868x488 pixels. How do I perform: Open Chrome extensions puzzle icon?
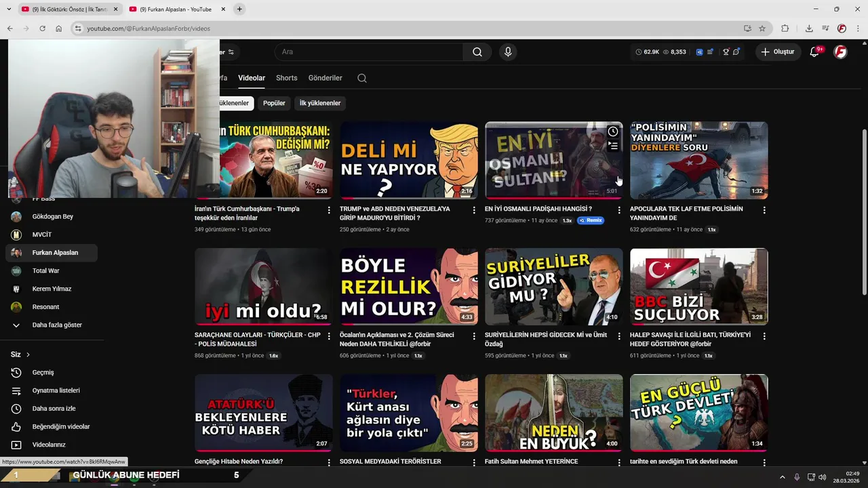pyautogui.click(x=785, y=28)
